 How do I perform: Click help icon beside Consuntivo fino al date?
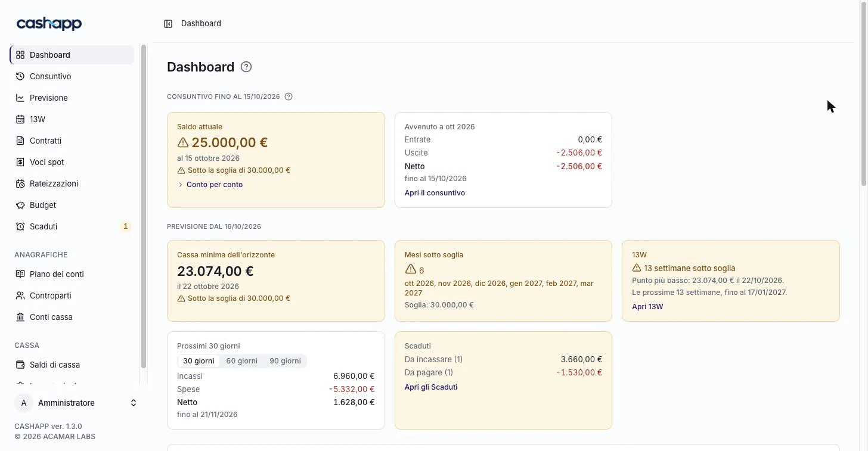click(289, 97)
